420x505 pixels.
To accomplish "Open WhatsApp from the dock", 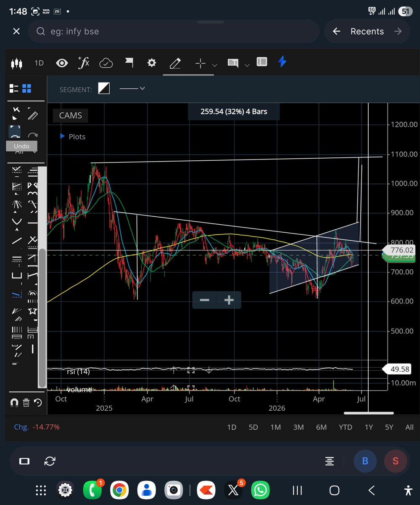I will 260,490.
